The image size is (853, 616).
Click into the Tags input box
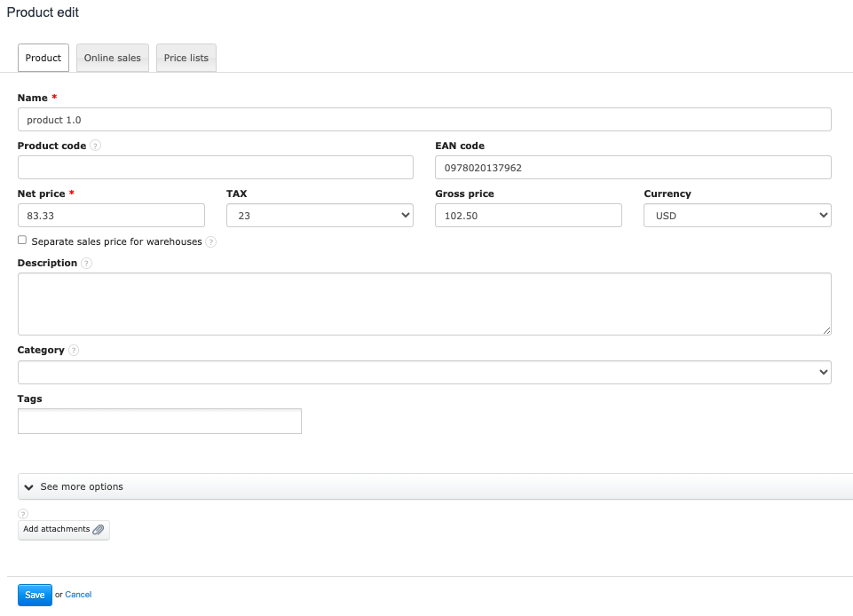[x=160, y=422]
